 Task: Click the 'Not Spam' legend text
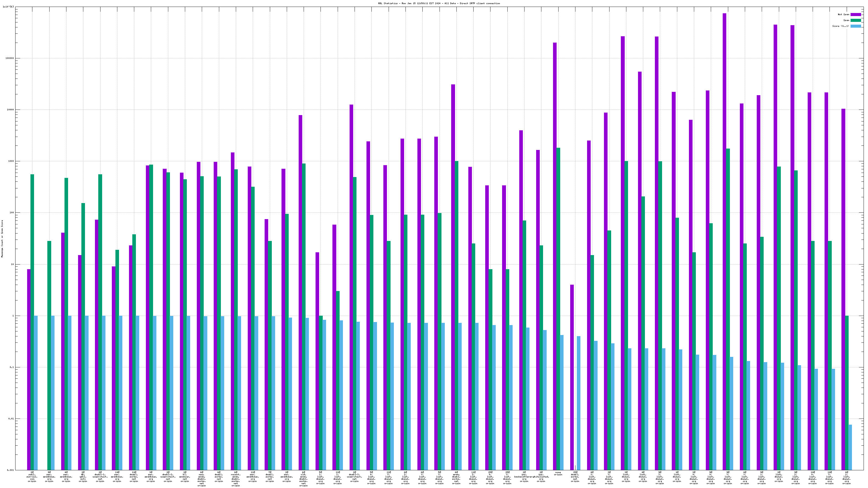point(843,14)
